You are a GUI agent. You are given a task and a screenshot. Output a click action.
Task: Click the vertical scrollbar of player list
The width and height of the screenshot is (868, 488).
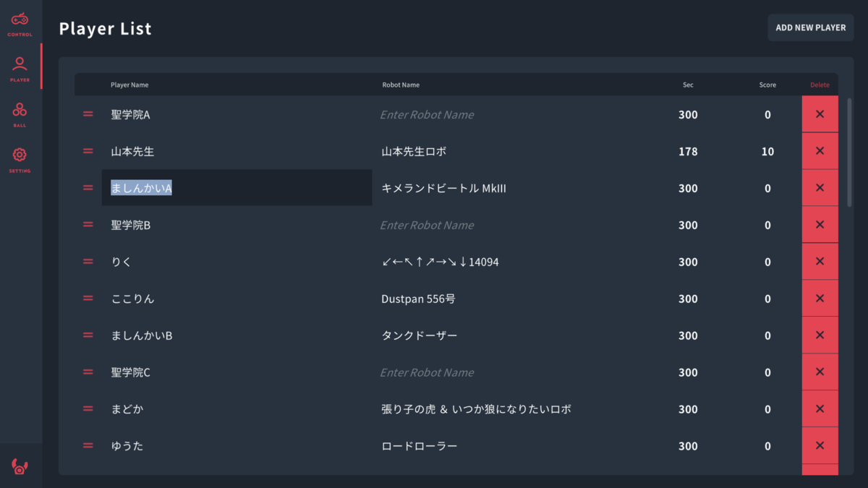click(850, 153)
